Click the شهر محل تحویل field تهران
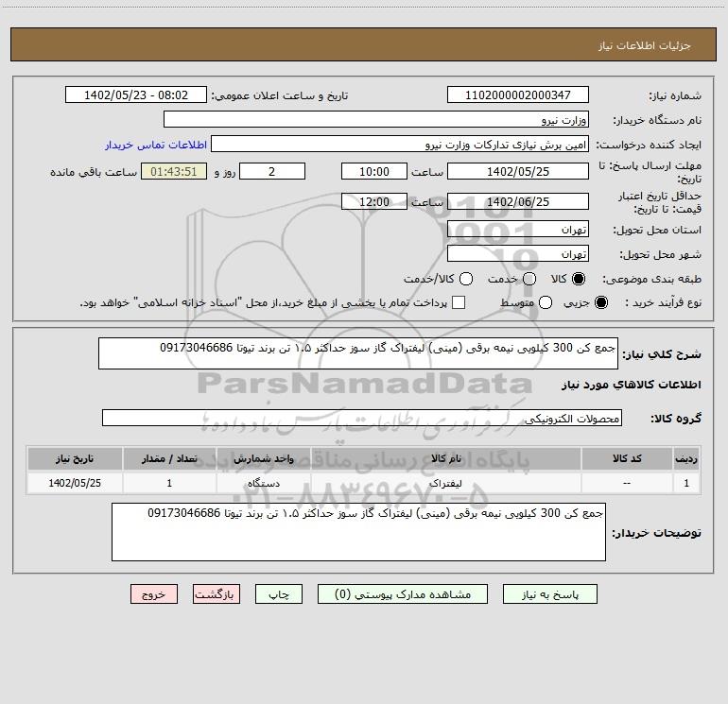The height and width of the screenshot is (704, 728). point(518,253)
